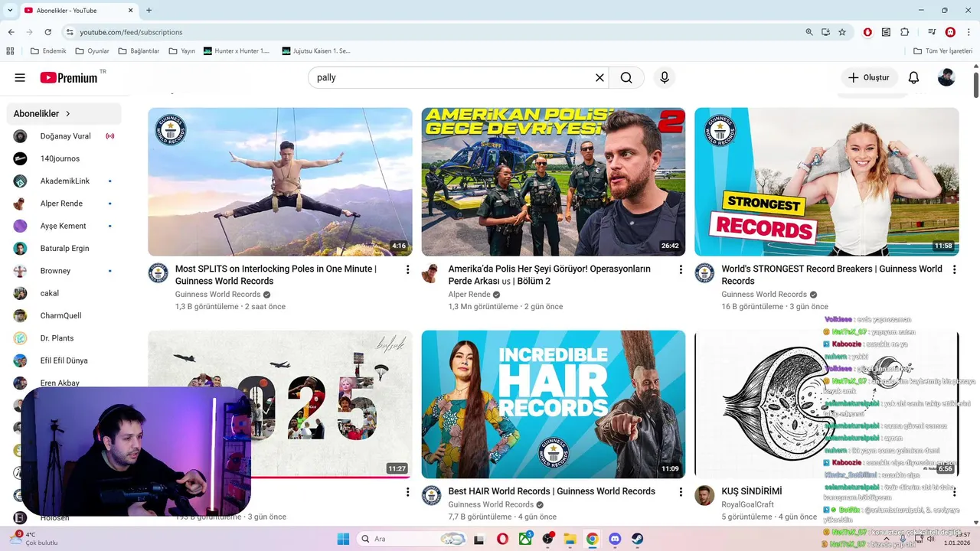Open more options for World's STRONGEST video
The image size is (980, 551).
point(954,269)
